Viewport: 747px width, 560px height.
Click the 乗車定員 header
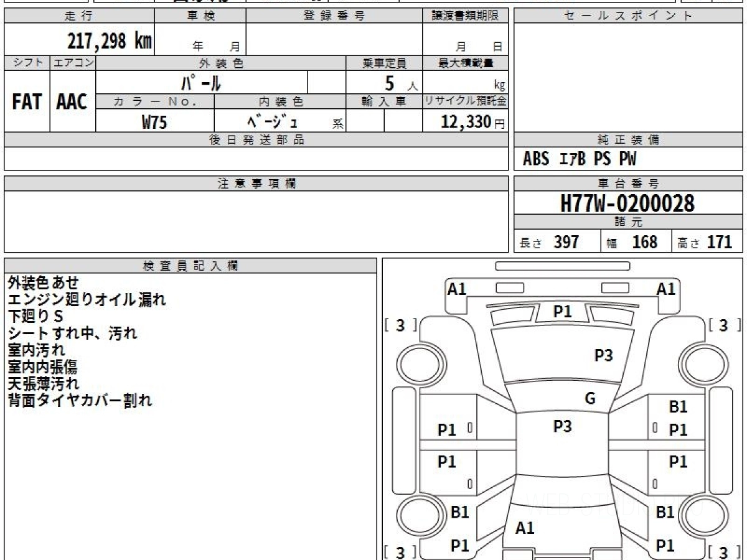pyautogui.click(x=384, y=63)
